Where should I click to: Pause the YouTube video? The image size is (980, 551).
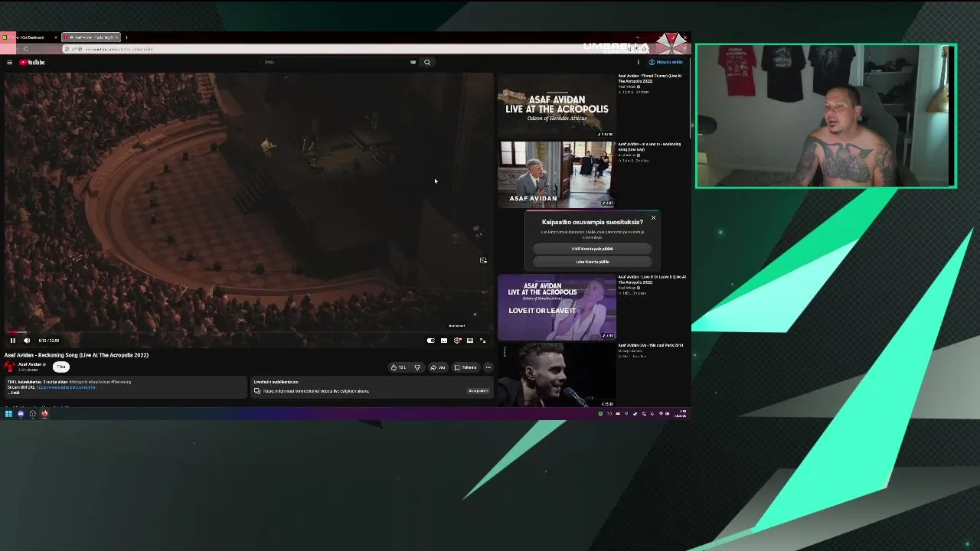12,341
